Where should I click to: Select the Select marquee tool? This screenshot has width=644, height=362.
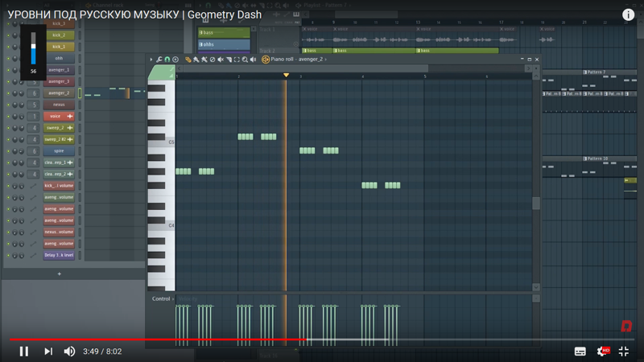point(237,60)
